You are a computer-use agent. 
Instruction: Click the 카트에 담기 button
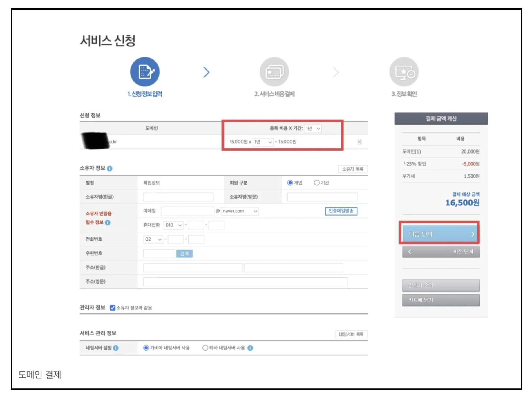(441, 300)
